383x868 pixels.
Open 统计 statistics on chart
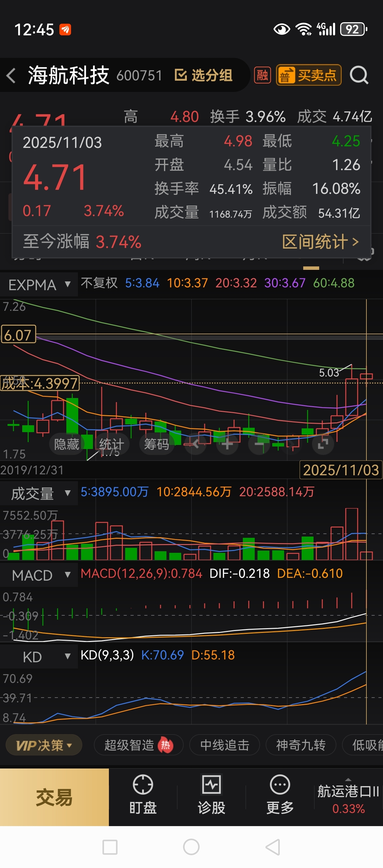pyautogui.click(x=112, y=444)
